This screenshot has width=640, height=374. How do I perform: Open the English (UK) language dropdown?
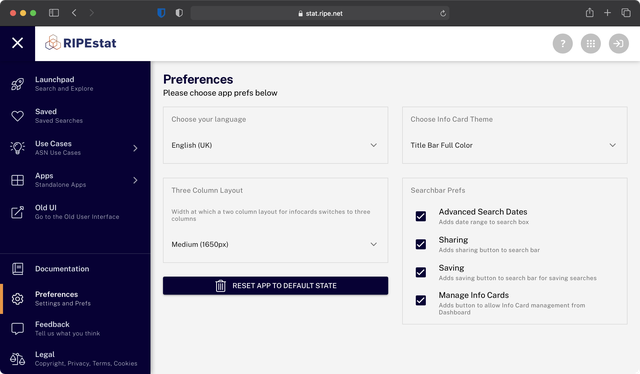(275, 145)
